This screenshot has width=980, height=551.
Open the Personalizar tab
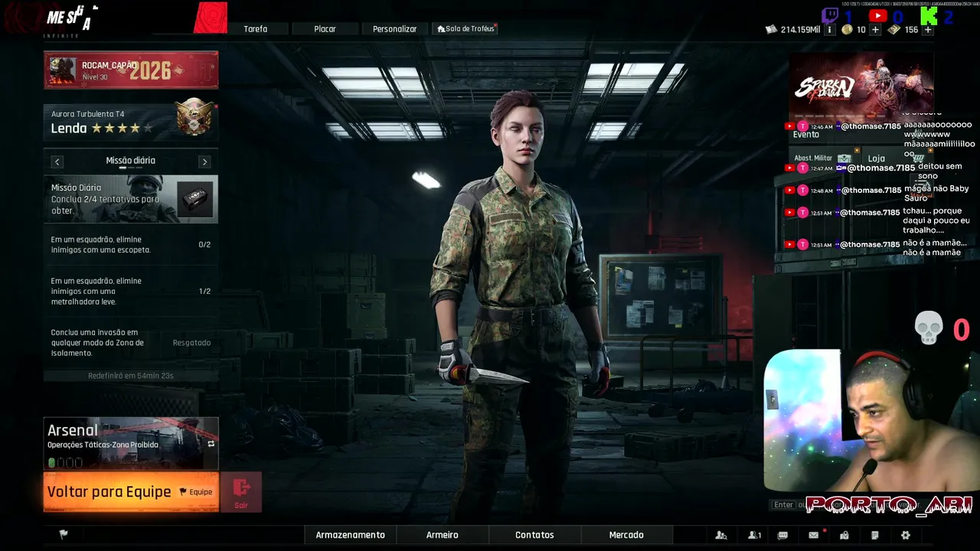coord(395,29)
